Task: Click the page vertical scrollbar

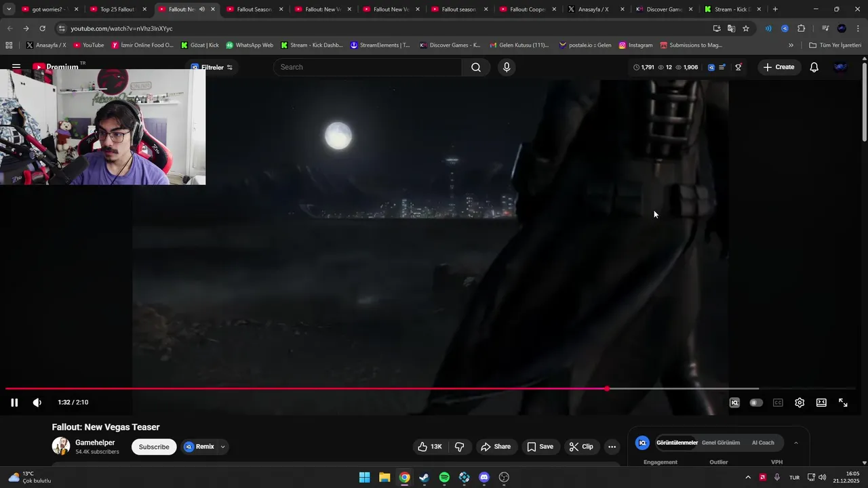Action: [x=864, y=102]
